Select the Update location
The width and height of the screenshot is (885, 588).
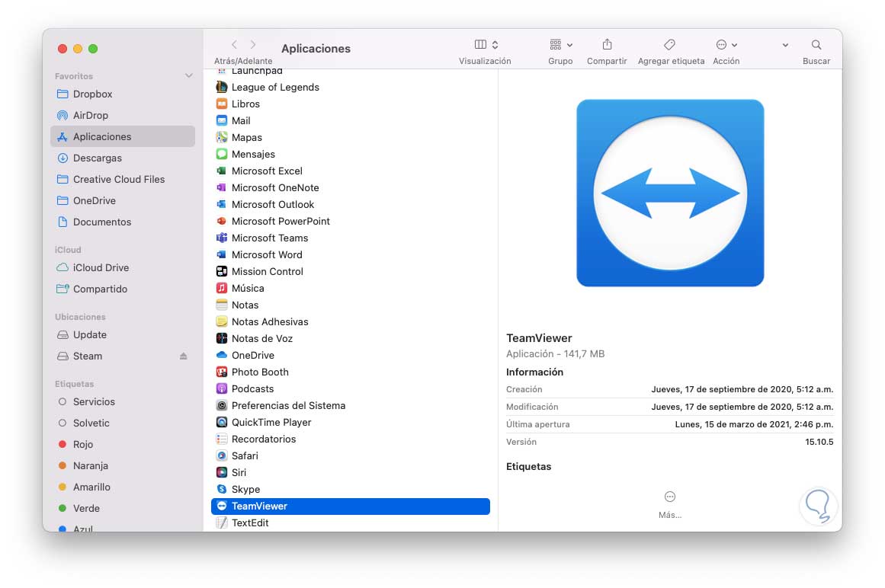[x=123, y=335]
